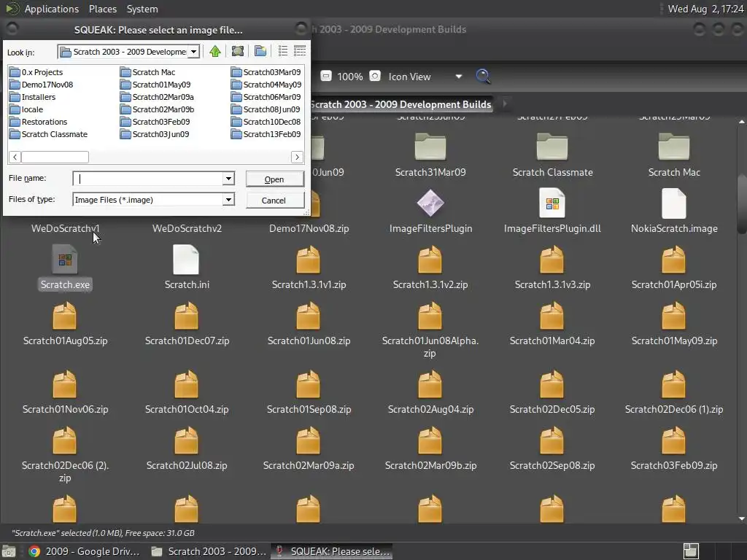
Task: Select Scratch03Mar09 folder in dialog
Action: (266, 72)
